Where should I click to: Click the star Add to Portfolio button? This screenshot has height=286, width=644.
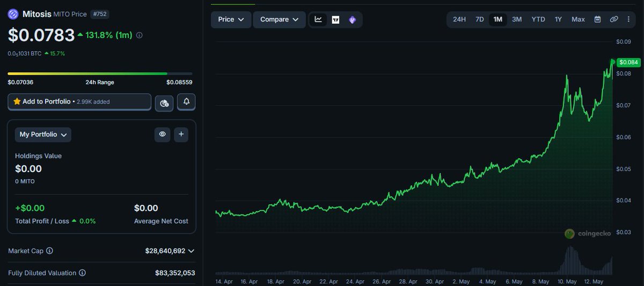pos(79,101)
